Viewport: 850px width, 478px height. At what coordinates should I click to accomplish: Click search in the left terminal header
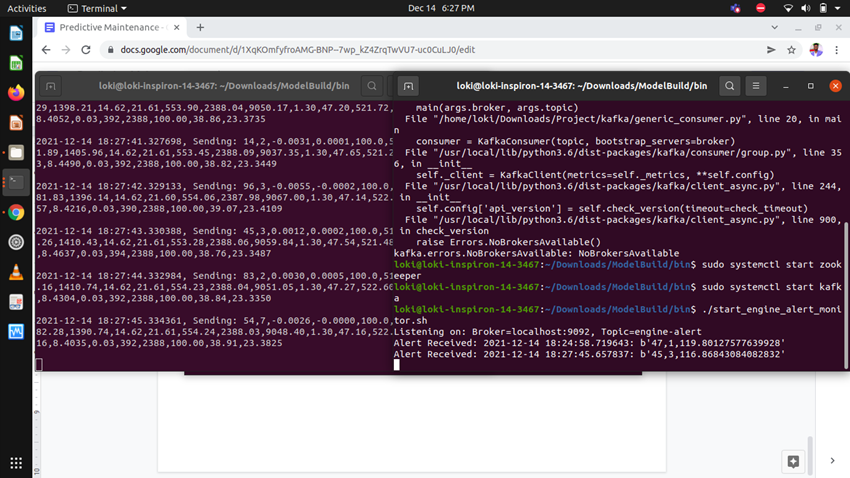[372, 86]
